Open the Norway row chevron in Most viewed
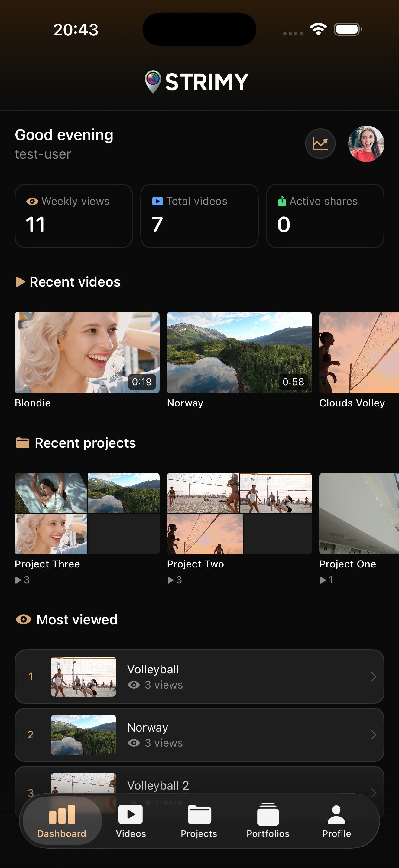This screenshot has height=868, width=399. [373, 735]
